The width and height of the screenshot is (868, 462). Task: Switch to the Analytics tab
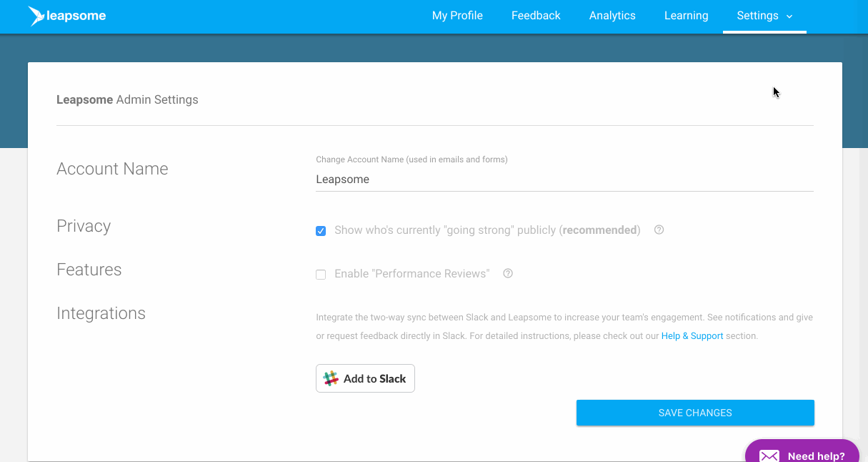tap(612, 16)
